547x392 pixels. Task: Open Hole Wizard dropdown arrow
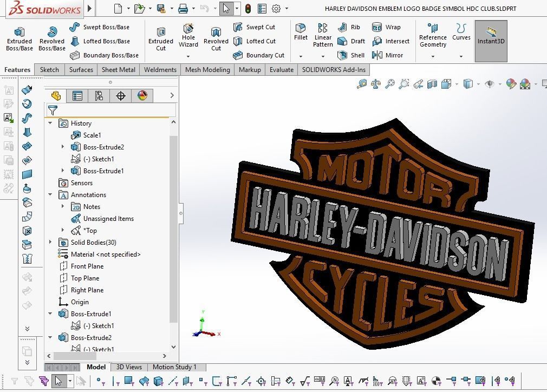click(x=188, y=56)
